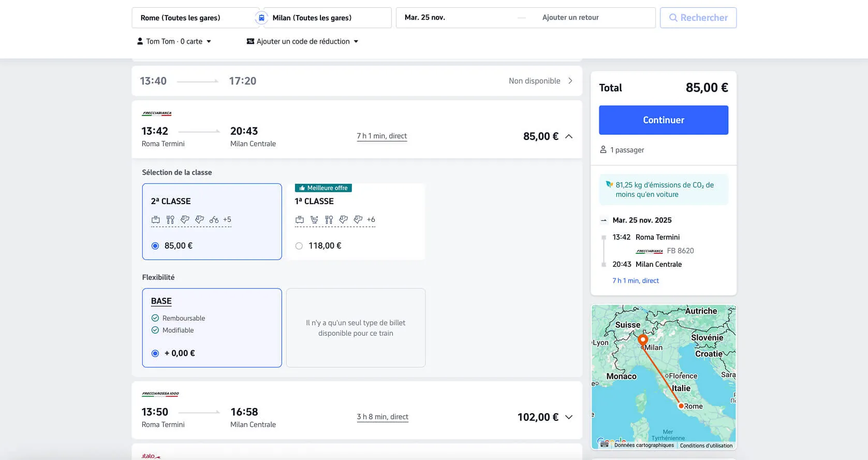868x460 pixels.
Task: Click the Meilleure offre thumbs-up badge
Action: (323, 188)
